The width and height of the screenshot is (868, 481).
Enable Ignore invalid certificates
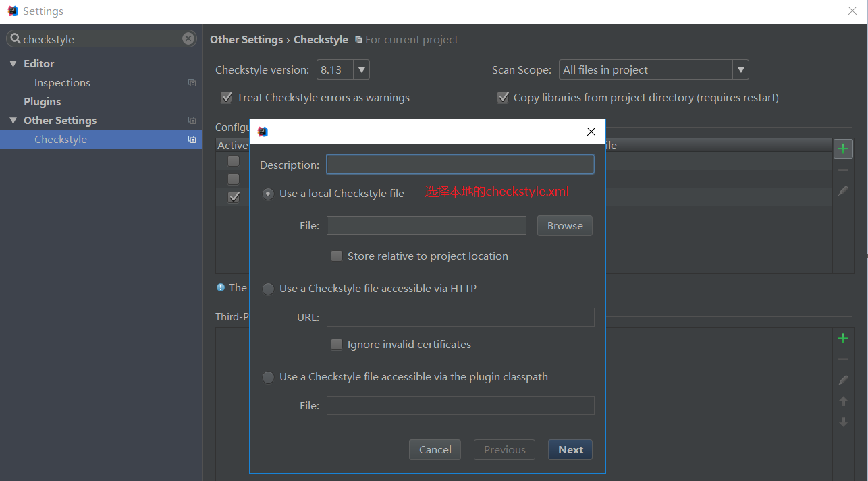(337, 345)
